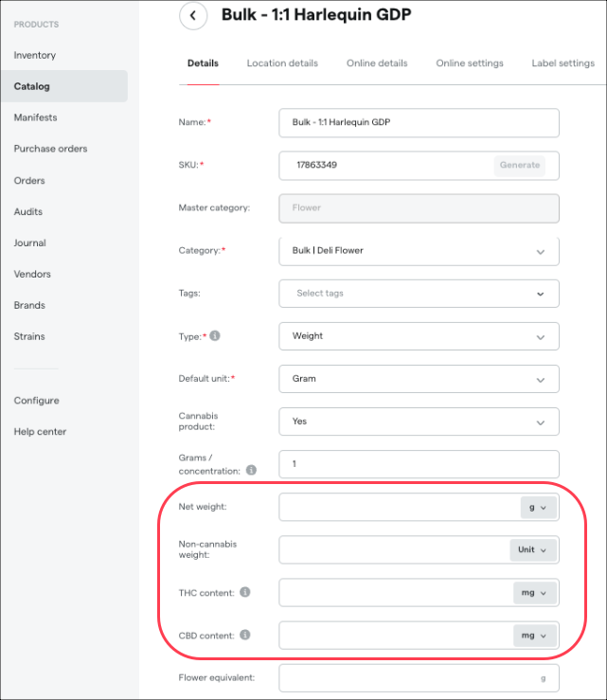607x700 pixels.
Task: Click into the Name input field
Action: coord(419,123)
